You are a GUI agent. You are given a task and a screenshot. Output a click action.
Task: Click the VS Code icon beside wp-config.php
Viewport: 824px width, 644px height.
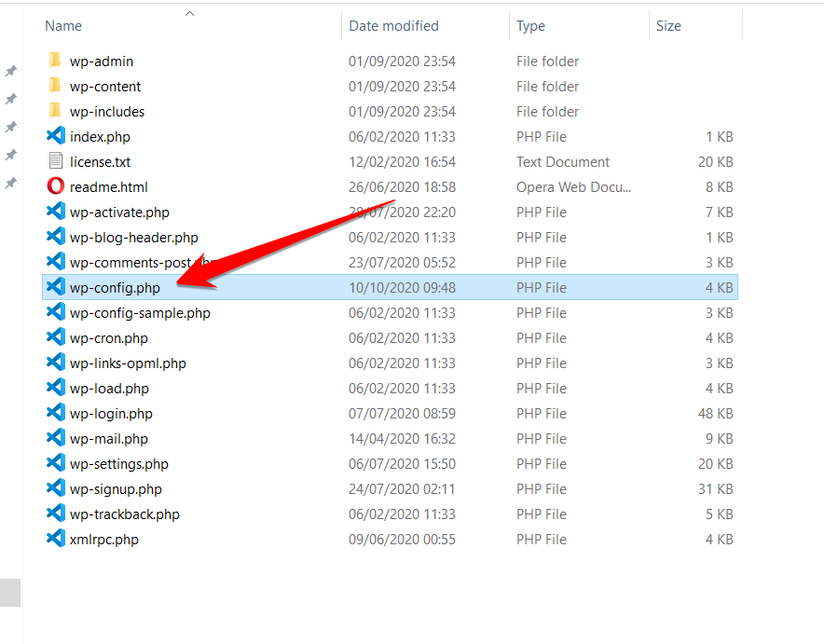click(56, 287)
